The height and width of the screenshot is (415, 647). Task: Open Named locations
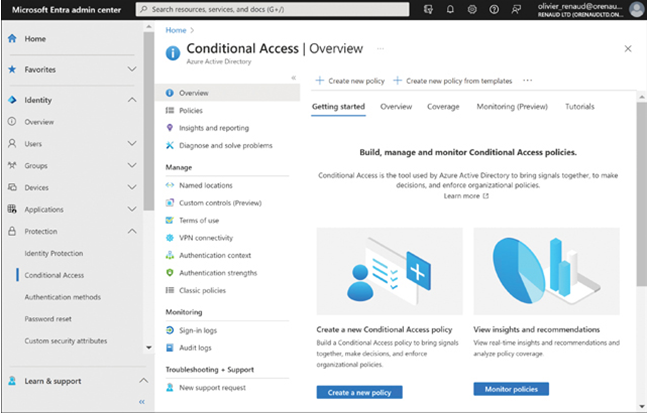click(x=205, y=186)
